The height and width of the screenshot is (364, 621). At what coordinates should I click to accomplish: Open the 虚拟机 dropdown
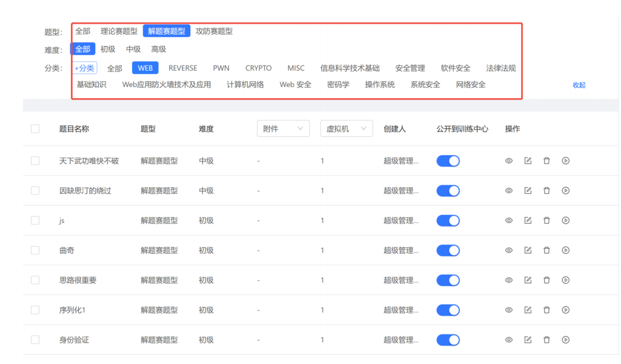pyautogui.click(x=346, y=128)
